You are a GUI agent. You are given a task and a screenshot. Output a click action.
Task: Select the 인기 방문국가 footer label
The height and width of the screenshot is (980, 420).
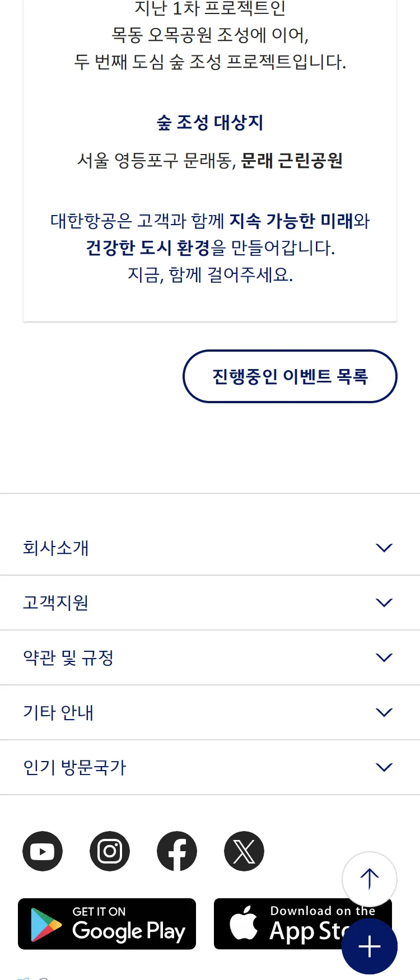coord(74,767)
